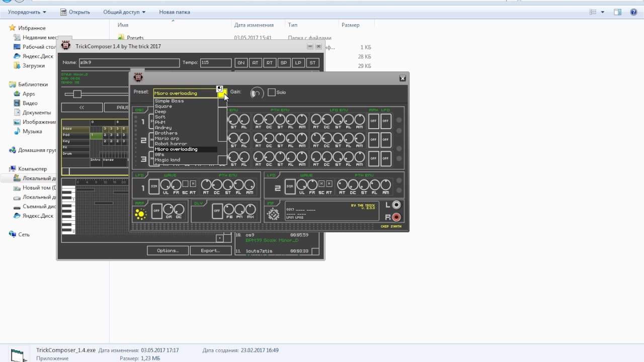Screen dimensions: 644x362
Task: Click the Presets folder icon in file list
Action: point(121,38)
